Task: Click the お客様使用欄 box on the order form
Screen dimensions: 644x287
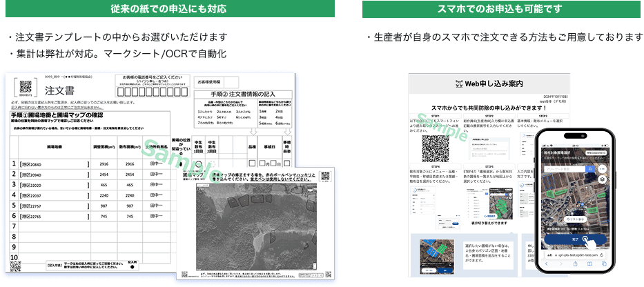Action: pos(217,82)
